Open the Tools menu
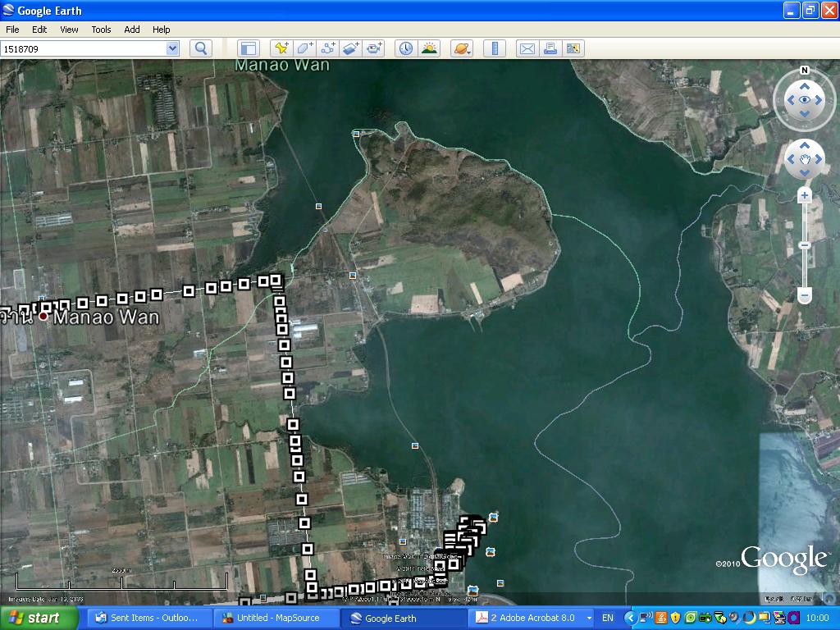 [x=101, y=30]
